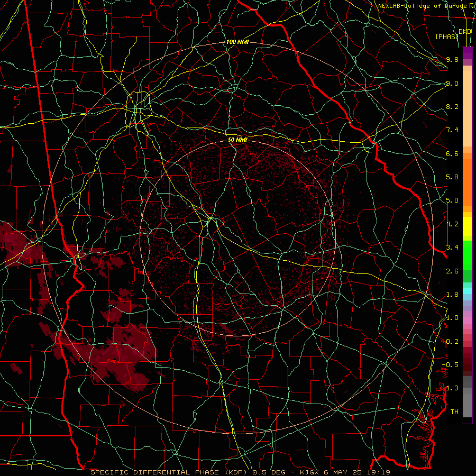Pick the orange band on color scale
This screenshot has width=476, height=476.
coord(467,182)
